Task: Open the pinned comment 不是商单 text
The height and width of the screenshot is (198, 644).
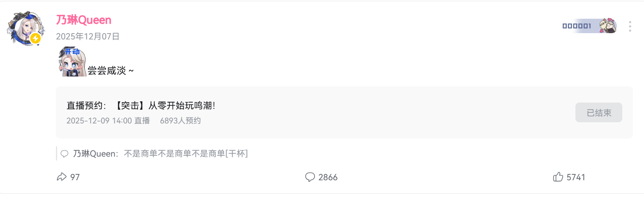Action: (186, 154)
